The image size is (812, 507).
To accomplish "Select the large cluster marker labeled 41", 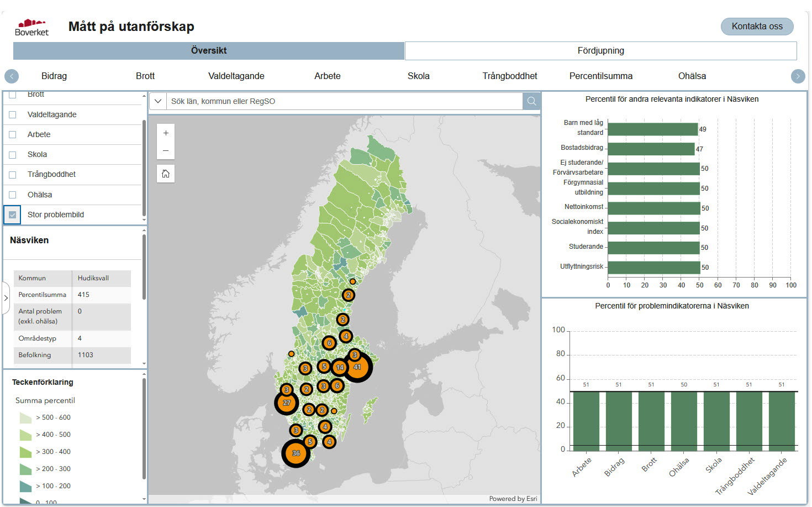I will [357, 366].
